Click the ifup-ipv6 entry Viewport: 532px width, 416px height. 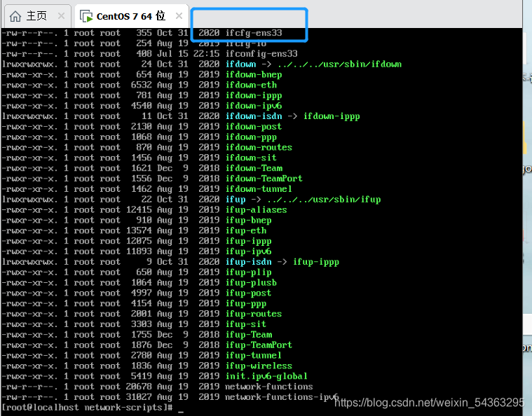(x=249, y=251)
